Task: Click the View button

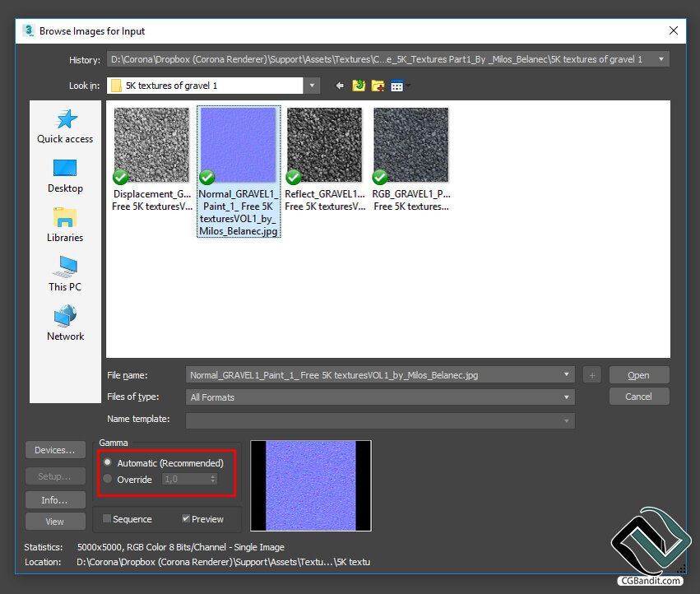Action: [55, 522]
